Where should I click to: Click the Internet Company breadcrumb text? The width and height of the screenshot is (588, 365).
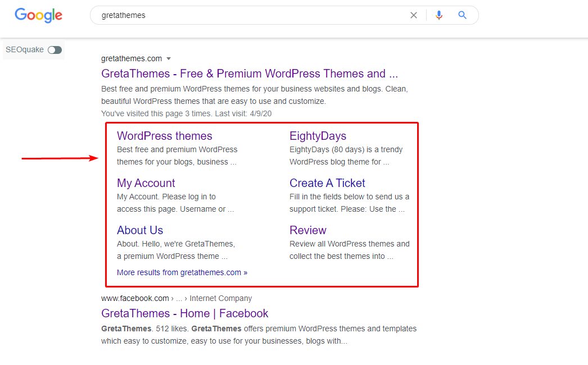click(220, 298)
